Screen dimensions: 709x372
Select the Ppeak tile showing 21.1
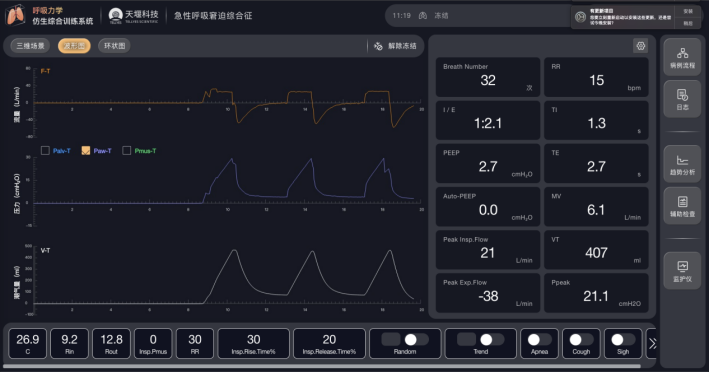click(x=596, y=293)
